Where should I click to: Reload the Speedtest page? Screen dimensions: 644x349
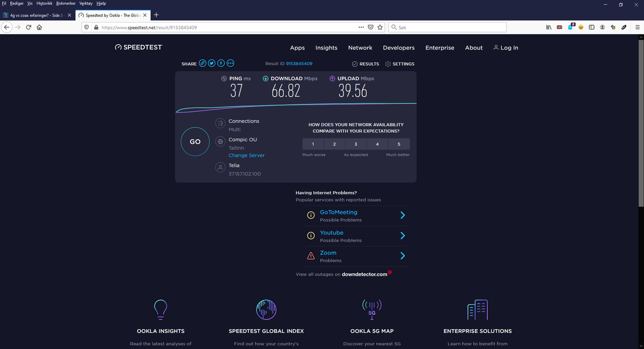(28, 27)
